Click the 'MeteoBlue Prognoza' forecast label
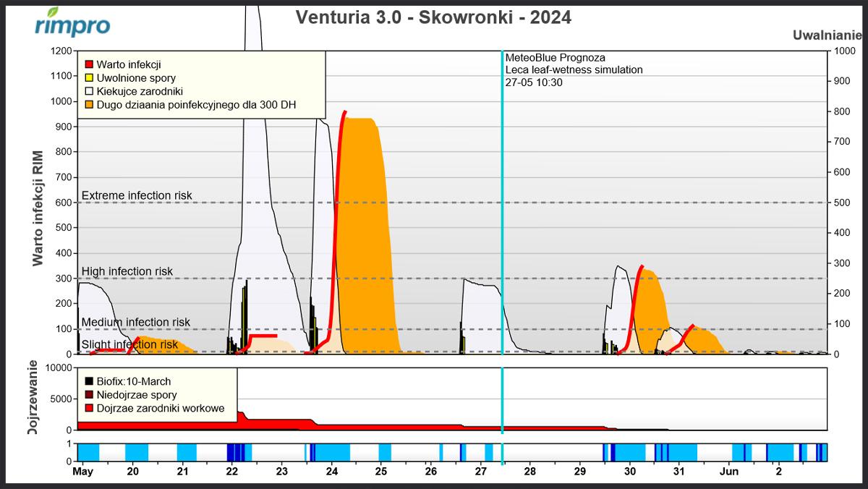This screenshot has height=489, width=868. [555, 58]
